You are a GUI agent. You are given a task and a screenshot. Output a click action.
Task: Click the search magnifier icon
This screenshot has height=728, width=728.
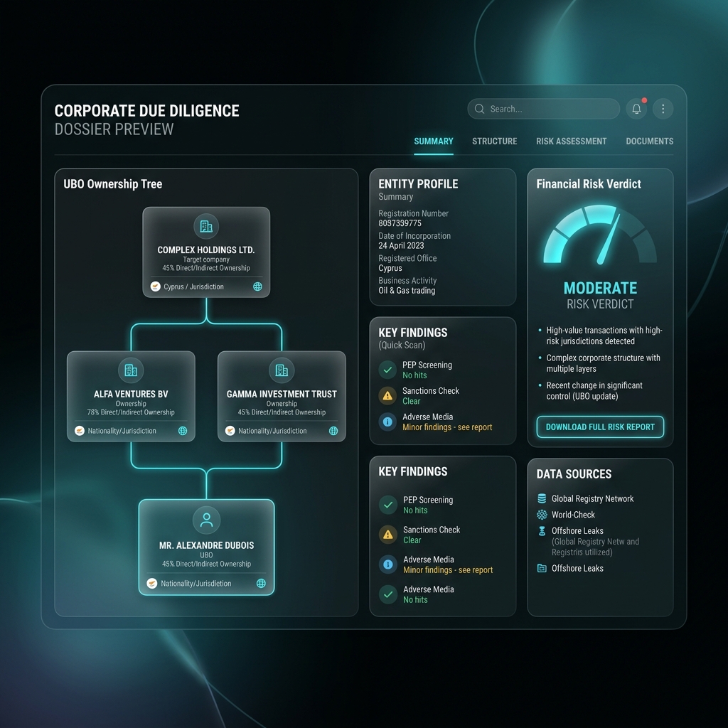(x=479, y=109)
